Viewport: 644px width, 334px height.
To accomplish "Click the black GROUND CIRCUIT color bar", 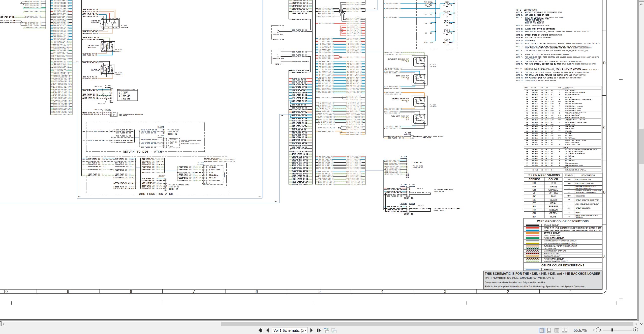I will click(x=532, y=225).
